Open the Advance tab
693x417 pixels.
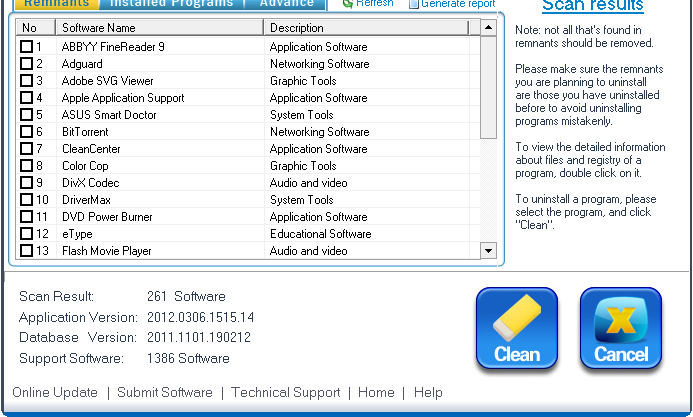pyautogui.click(x=286, y=4)
